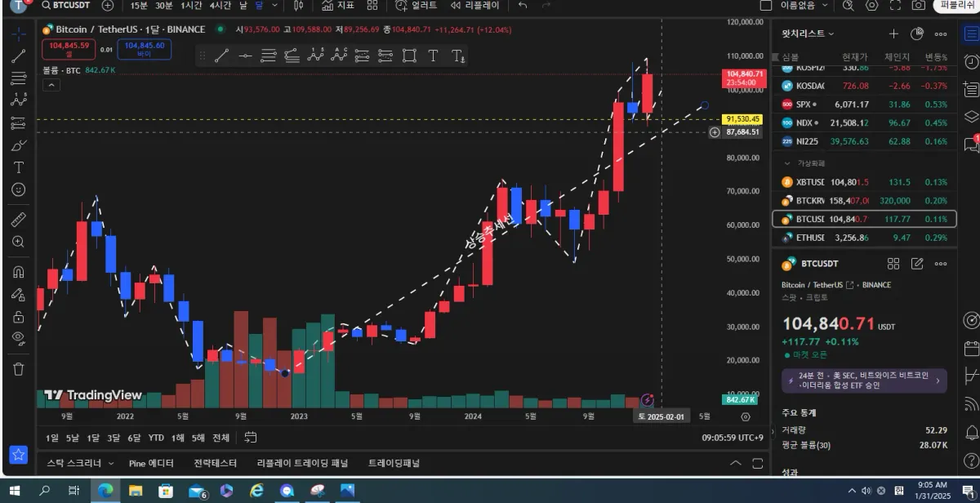Take a chart snapshot with camera icon

pos(919,6)
